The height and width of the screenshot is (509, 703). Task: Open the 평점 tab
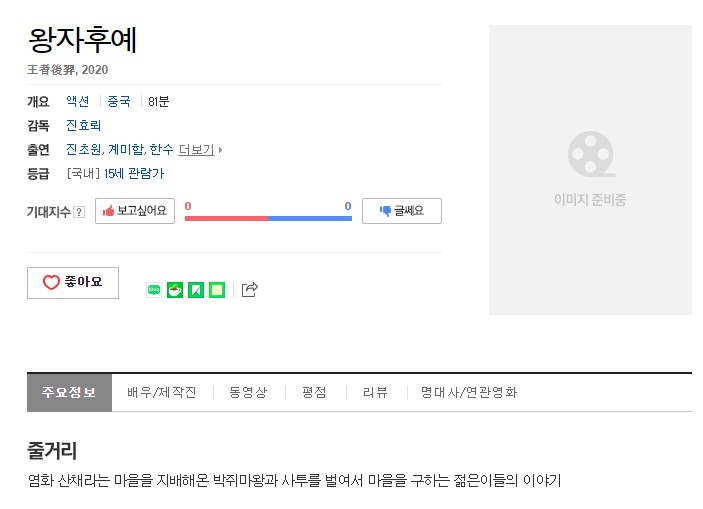tap(314, 392)
